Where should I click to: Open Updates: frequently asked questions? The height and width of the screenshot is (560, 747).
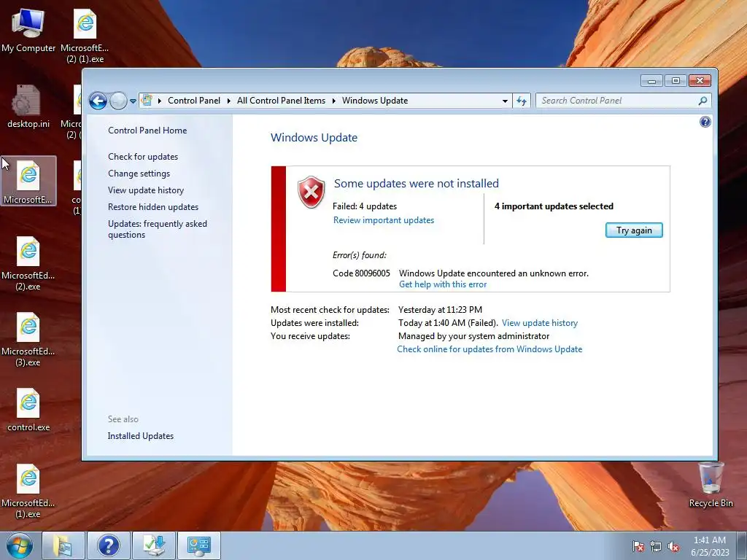(158, 229)
